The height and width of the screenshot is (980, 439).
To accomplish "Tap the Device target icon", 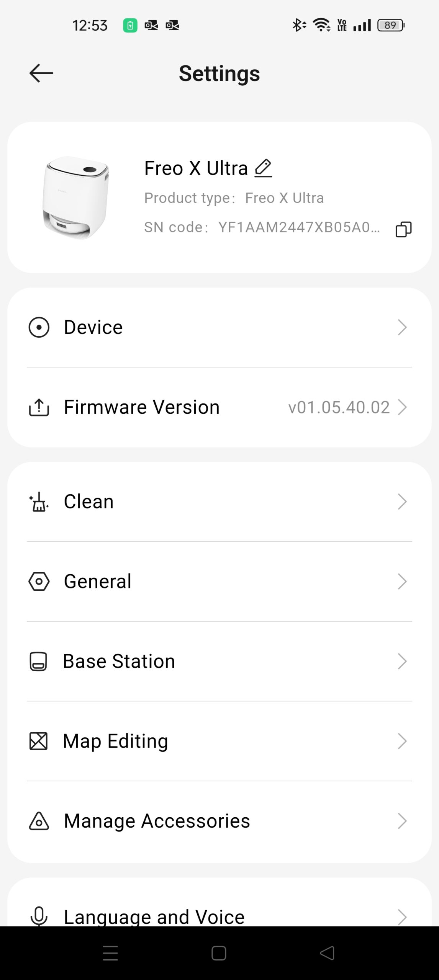I will (39, 327).
